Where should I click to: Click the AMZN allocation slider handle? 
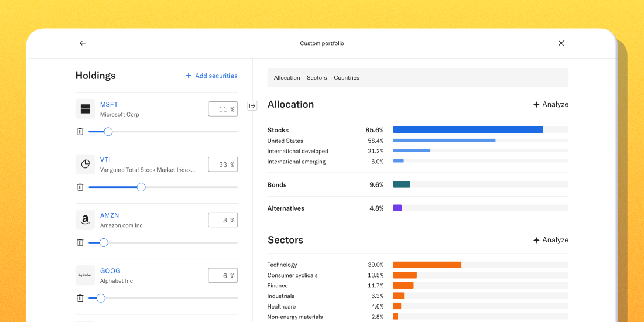pos(104,242)
